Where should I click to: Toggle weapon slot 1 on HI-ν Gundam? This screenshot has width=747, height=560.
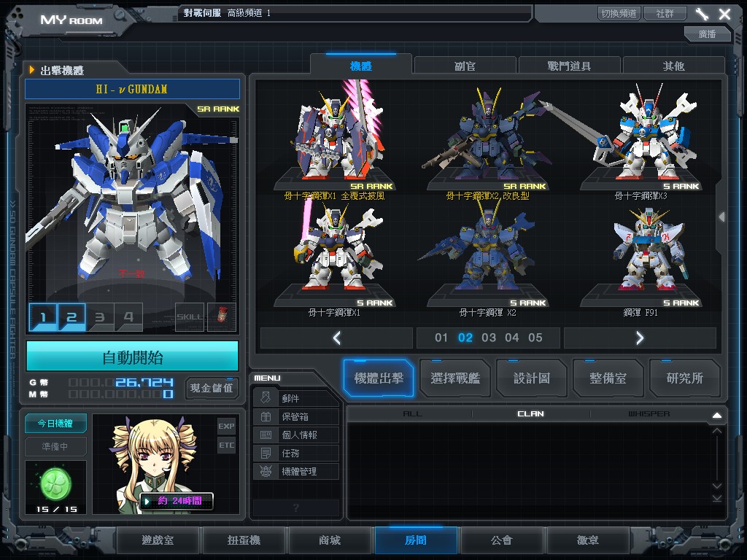[x=43, y=317]
